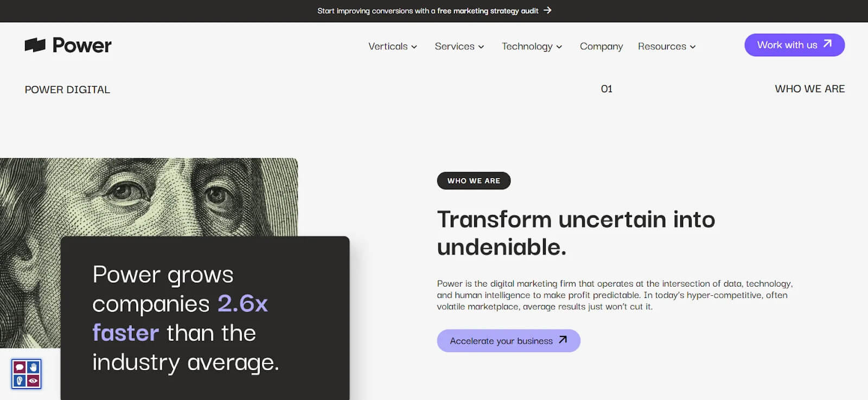868x400 pixels.
Task: Expand the Services dropdown chevron
Action: pos(481,47)
